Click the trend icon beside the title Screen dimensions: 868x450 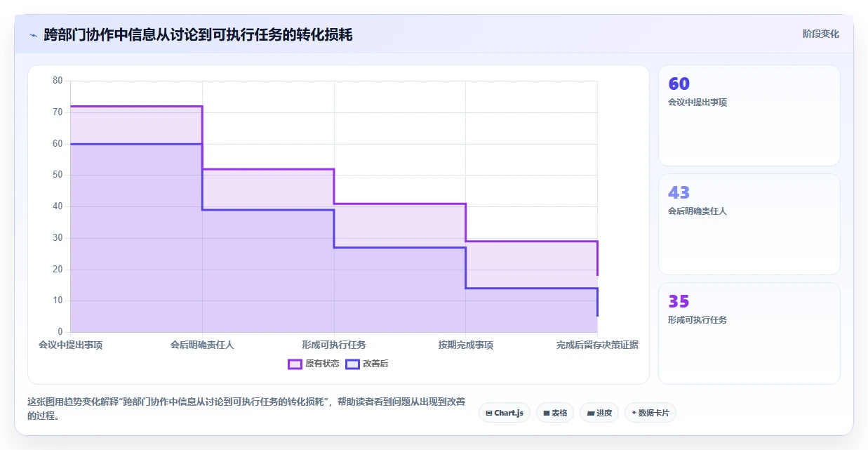(33, 34)
